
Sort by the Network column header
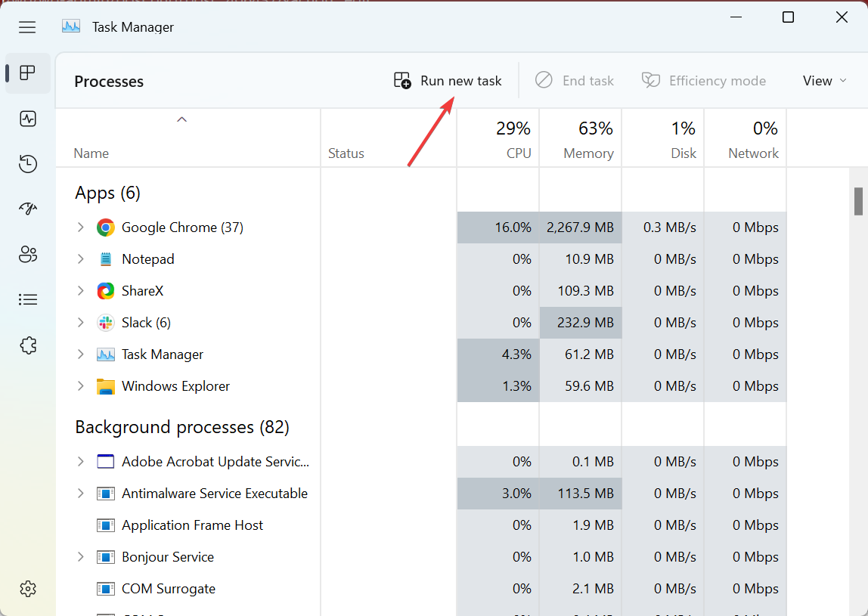(x=745, y=138)
